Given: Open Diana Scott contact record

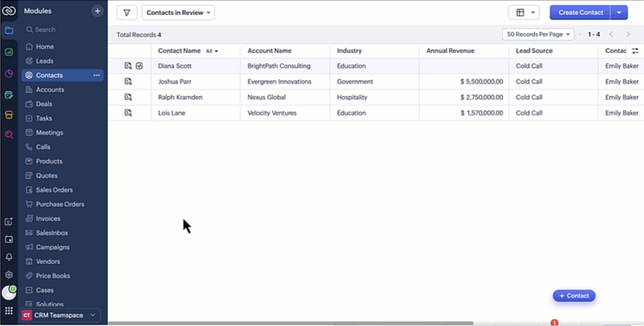Looking at the screenshot, I should coord(174,66).
